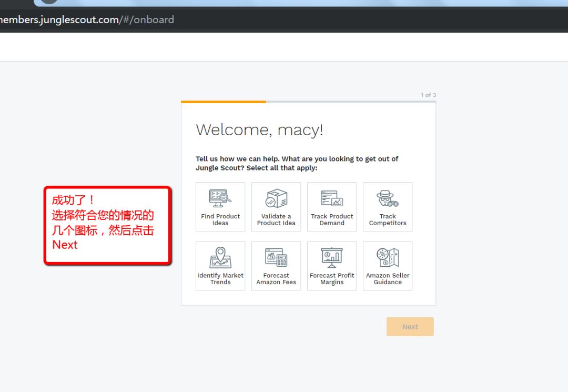Screen dimensions: 568x392
Task: Click the 'Track Competitors' label text
Action: 388,219
